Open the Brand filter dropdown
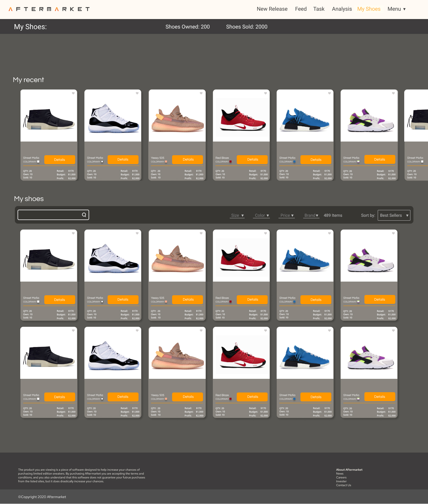 pyautogui.click(x=311, y=216)
